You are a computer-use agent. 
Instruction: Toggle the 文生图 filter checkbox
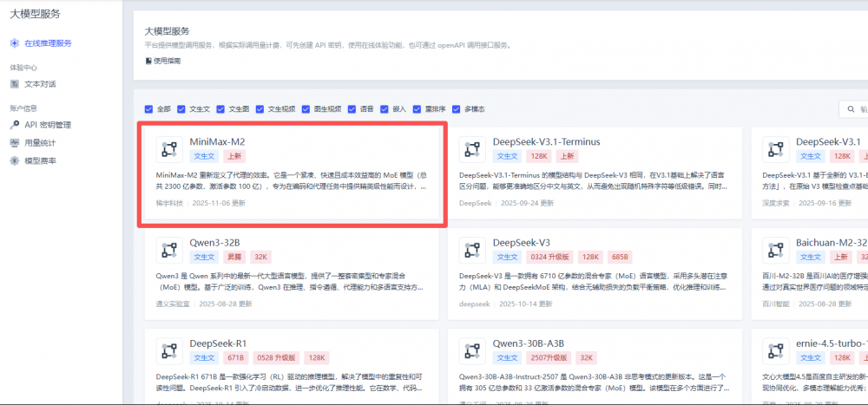pyautogui.click(x=220, y=109)
